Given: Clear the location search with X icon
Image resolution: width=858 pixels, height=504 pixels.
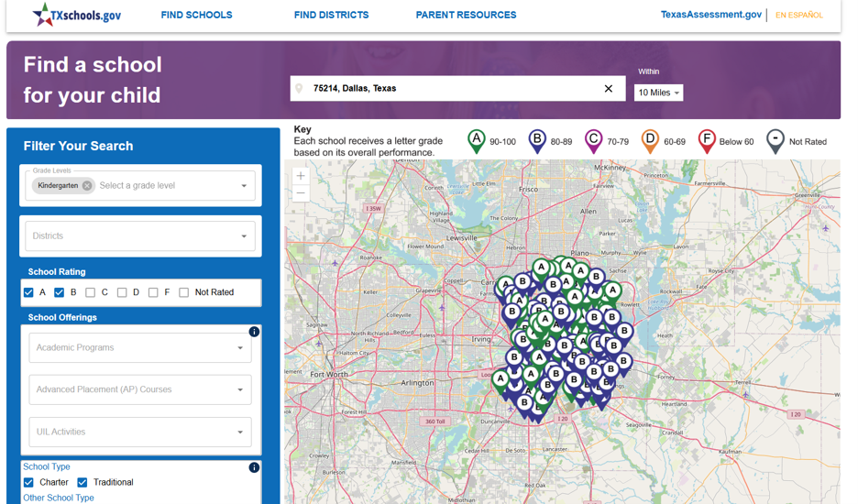Looking at the screenshot, I should click(608, 89).
